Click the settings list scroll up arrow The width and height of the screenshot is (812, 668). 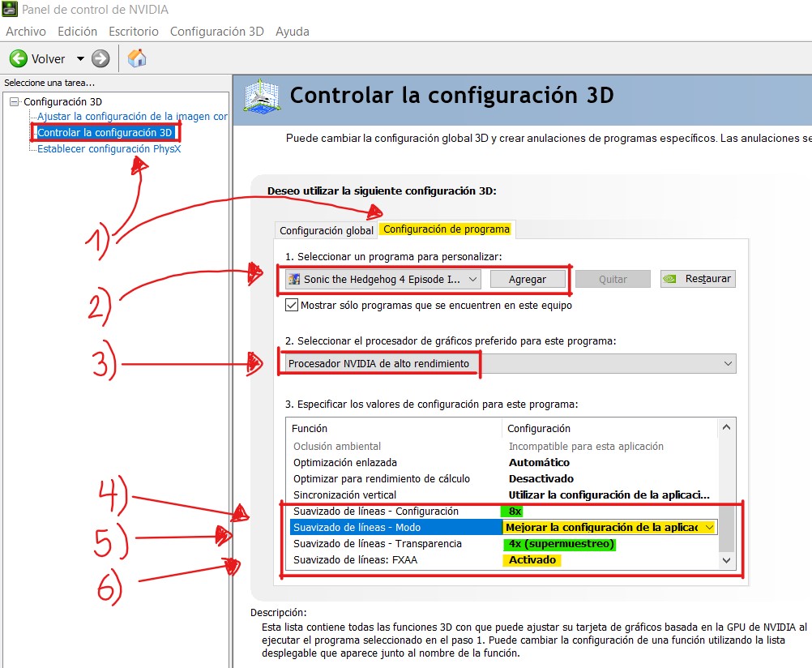point(726,427)
